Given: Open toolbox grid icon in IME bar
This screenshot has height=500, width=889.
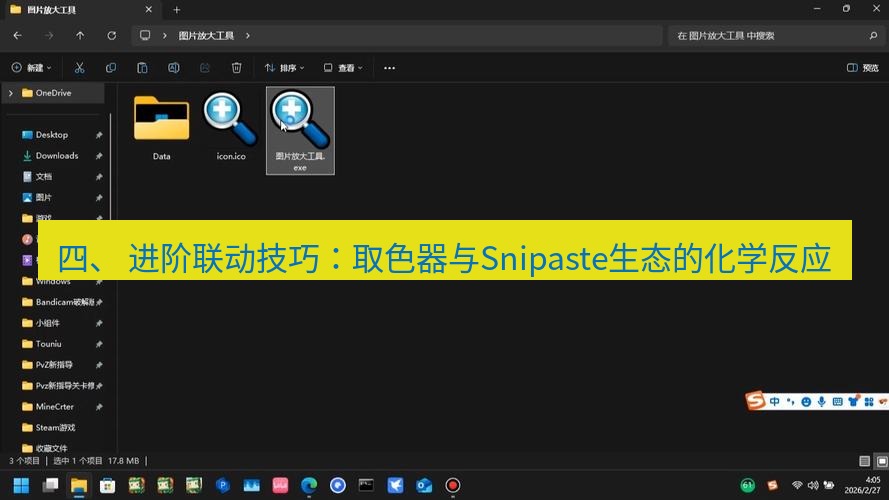Looking at the screenshot, I should [869, 402].
